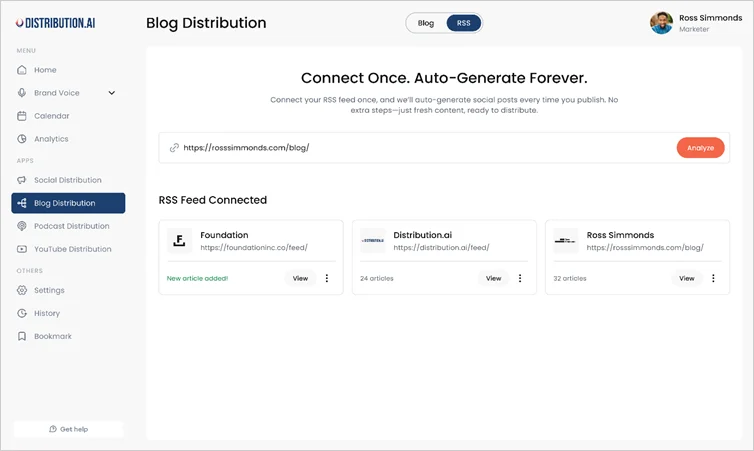This screenshot has width=754, height=451.
Task: Click the Settings gear icon
Action: (x=22, y=290)
